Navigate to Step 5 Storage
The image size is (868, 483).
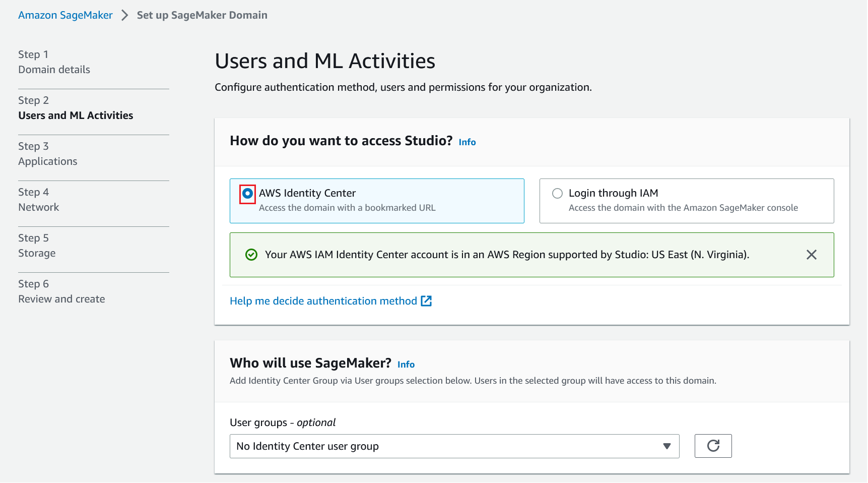point(37,253)
